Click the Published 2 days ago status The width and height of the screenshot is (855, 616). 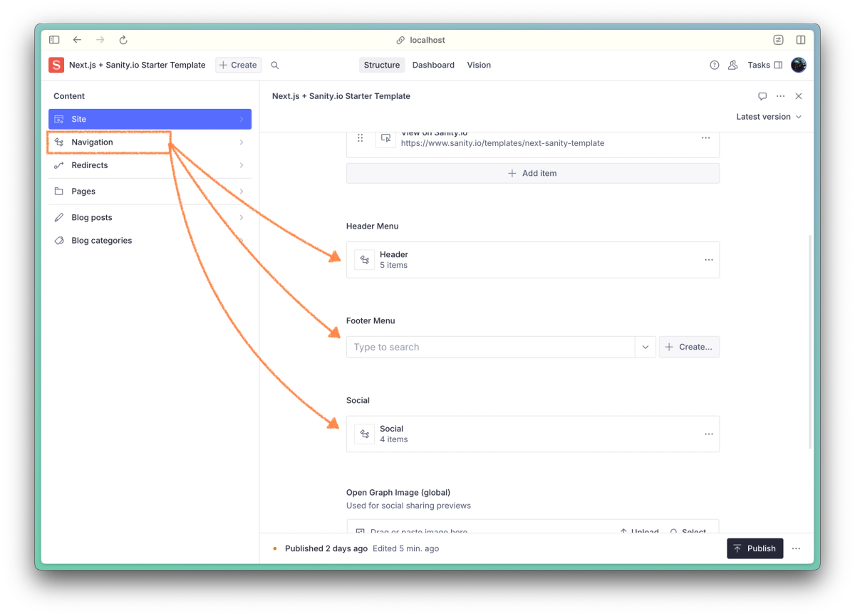tap(326, 548)
